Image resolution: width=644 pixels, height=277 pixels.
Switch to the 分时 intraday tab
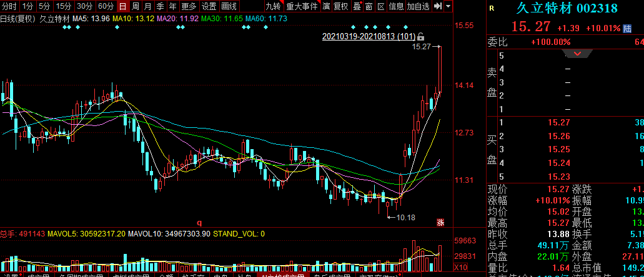point(9,6)
